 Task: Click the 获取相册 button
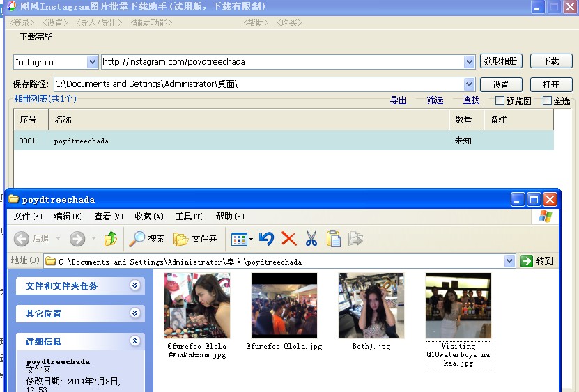[x=501, y=61]
